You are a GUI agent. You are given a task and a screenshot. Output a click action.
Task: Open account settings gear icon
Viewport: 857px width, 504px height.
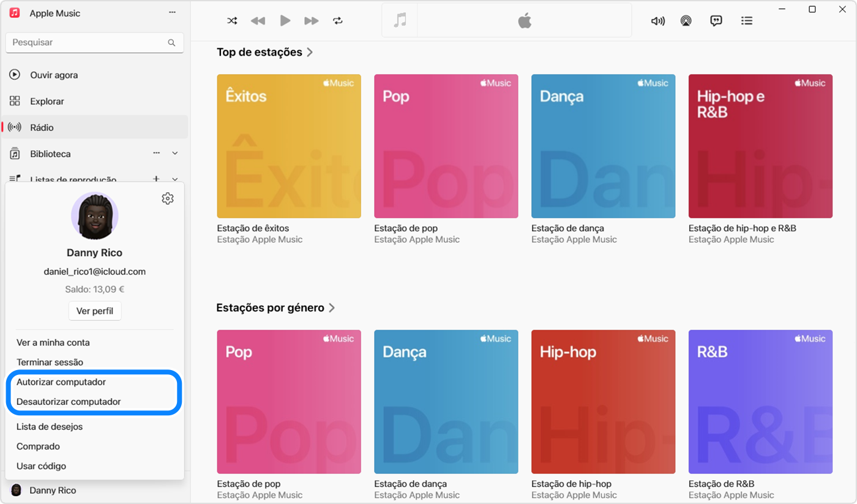pos(168,199)
